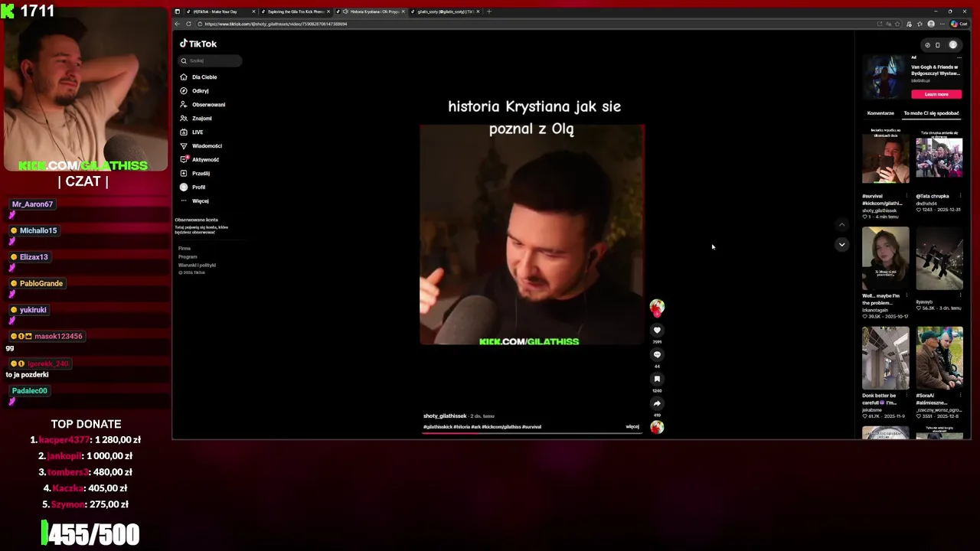Screen dimensions: 980x551
Task: Open the browser Czat sidebar button
Action: coord(959,24)
